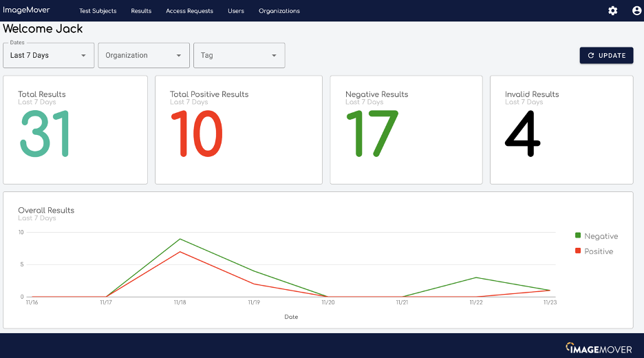Click the 11/22 date label on chart axis
This screenshot has height=358, width=644.
pyautogui.click(x=476, y=302)
